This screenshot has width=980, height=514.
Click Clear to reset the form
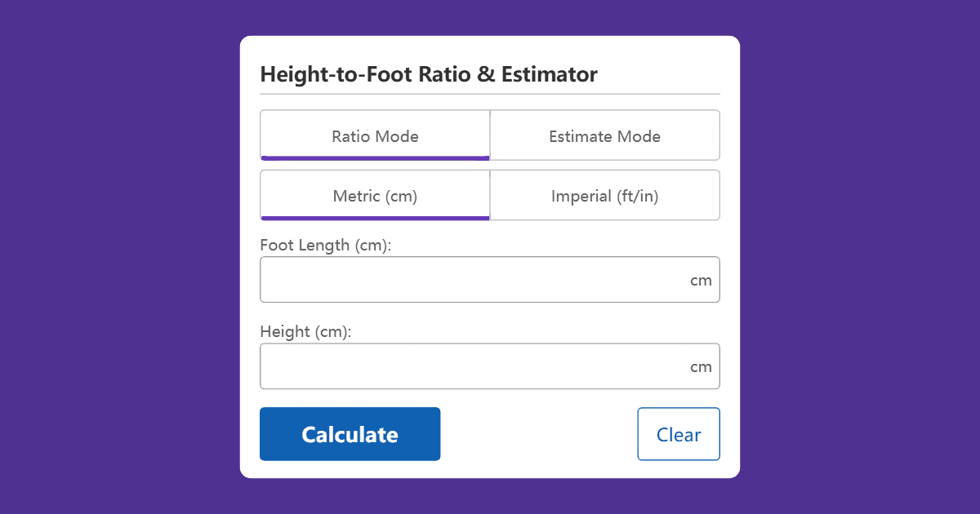[x=679, y=433]
